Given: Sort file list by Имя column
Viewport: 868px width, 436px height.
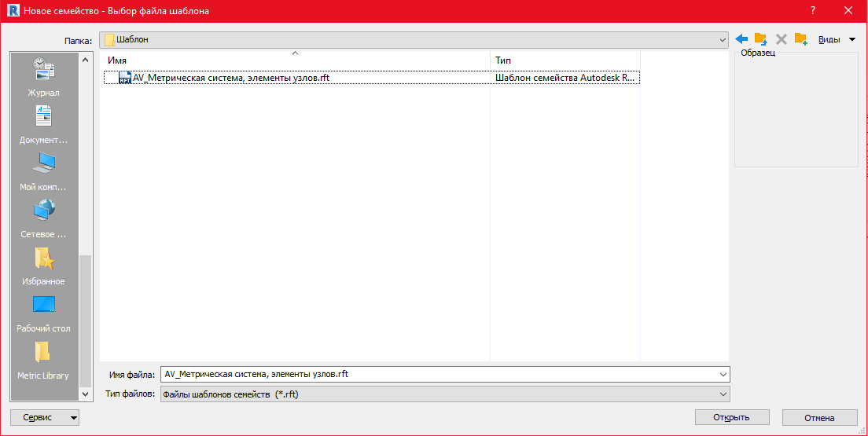Looking at the screenshot, I should (295, 60).
